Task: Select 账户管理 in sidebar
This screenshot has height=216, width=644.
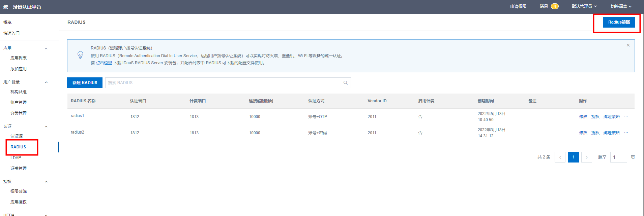Action: (19, 103)
